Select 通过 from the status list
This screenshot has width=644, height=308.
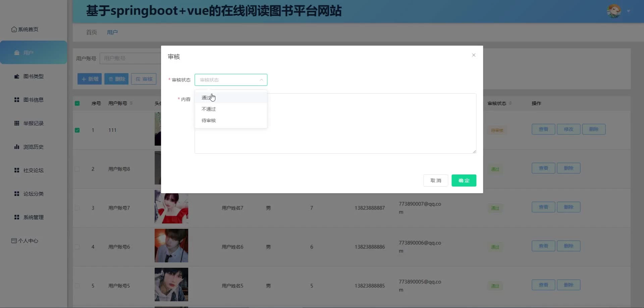click(231, 98)
